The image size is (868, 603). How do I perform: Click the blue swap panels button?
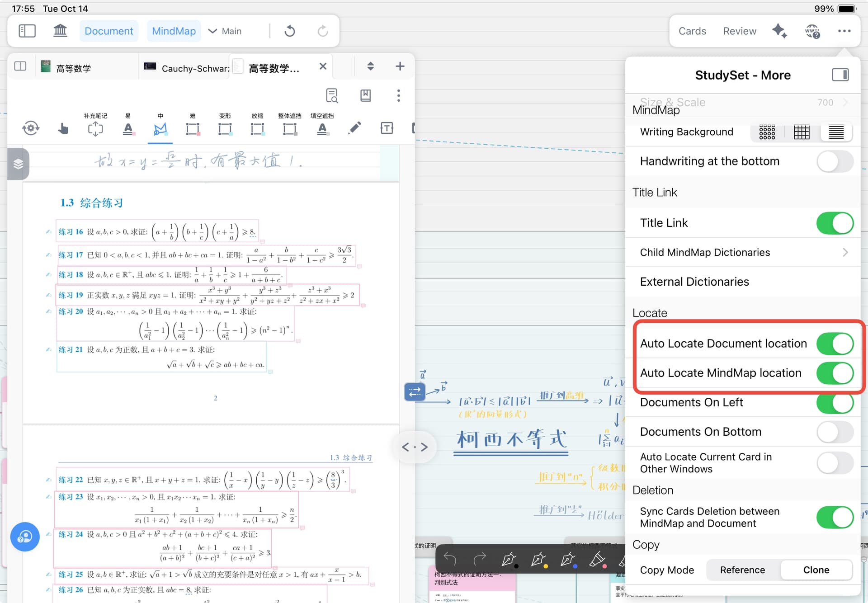(414, 391)
